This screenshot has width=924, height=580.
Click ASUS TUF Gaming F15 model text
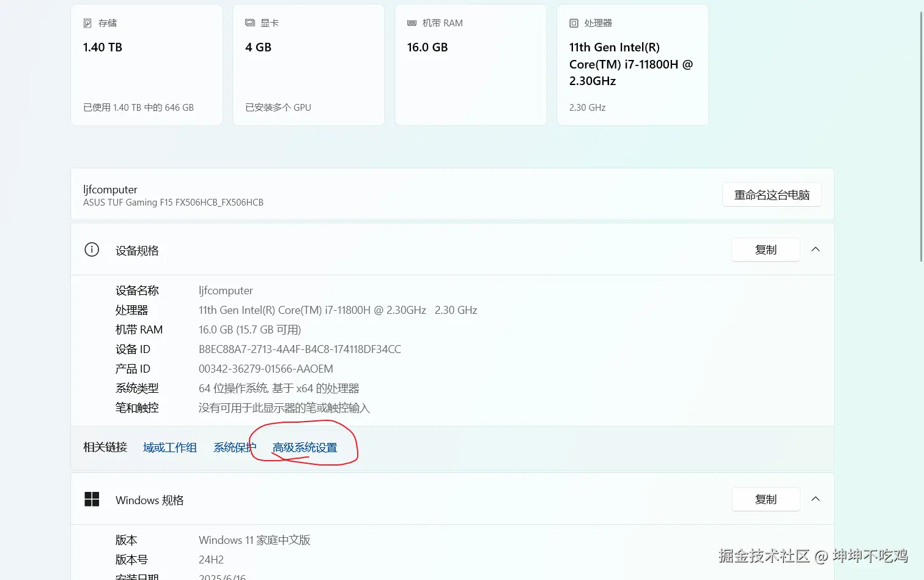point(173,203)
